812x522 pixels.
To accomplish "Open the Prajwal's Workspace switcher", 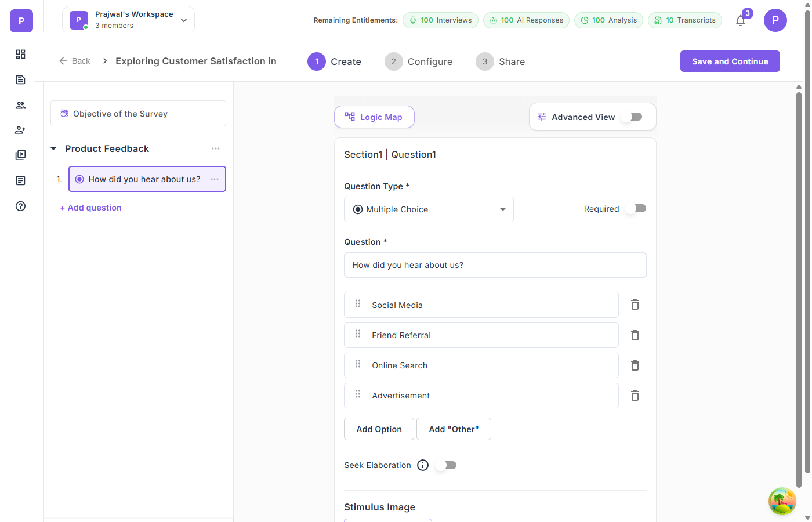I will point(128,19).
